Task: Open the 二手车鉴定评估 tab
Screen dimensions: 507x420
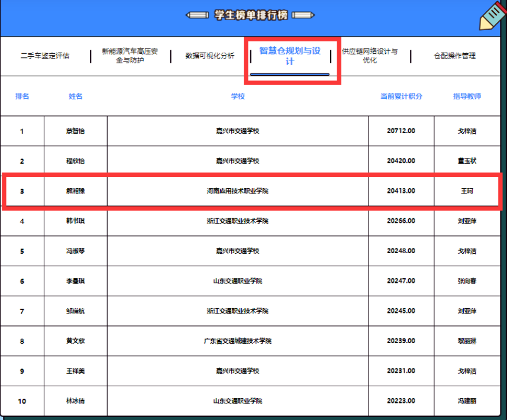Action: click(45, 56)
